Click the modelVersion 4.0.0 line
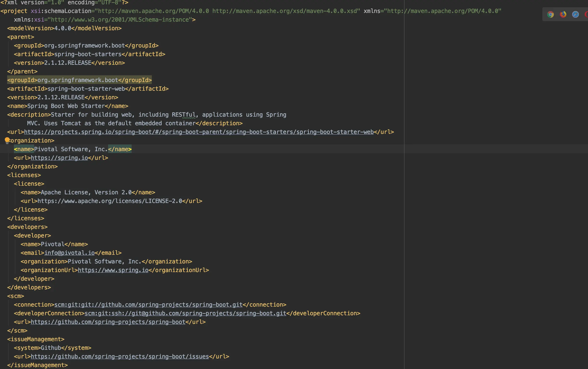Screen dimensions: 588x369 (63, 28)
